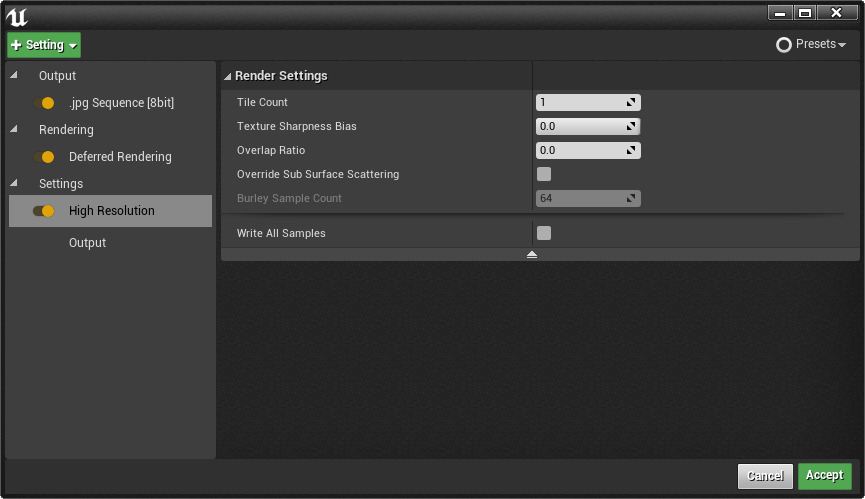Click Overlap Ratio spinner arrow icon
Image resolution: width=865 pixels, height=499 pixels.
pos(631,150)
